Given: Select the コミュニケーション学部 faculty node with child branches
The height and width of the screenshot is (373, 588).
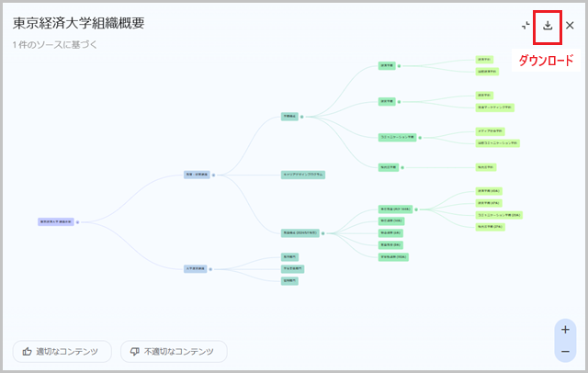Looking at the screenshot, I should pyautogui.click(x=397, y=137).
